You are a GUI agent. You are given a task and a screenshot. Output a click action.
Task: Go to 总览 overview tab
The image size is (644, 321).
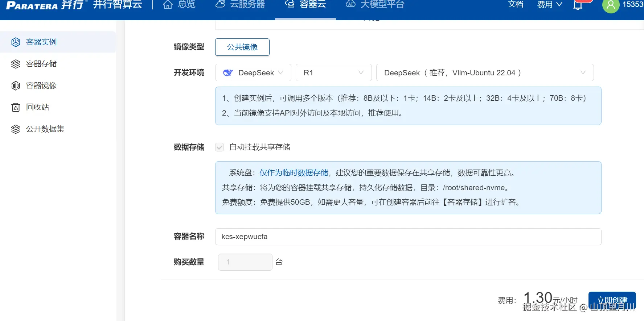pos(179,4)
